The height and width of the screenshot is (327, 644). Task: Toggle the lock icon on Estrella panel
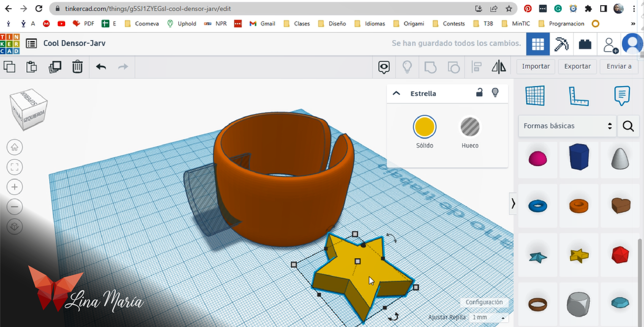[480, 94]
